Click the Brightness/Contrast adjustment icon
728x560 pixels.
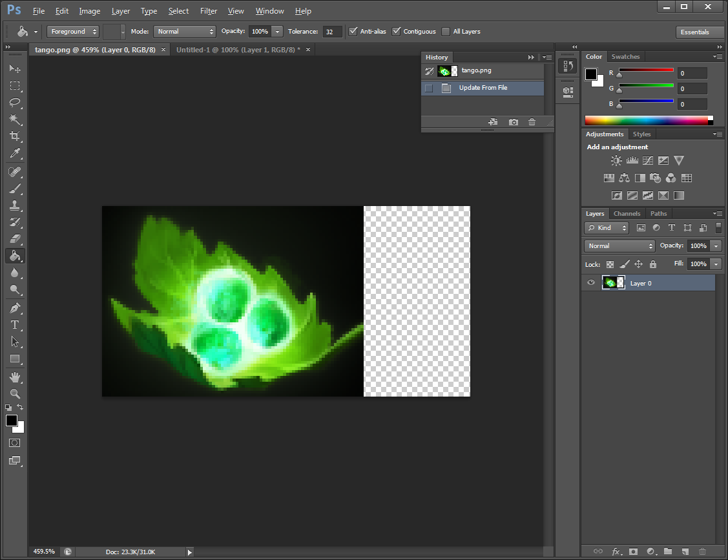(x=616, y=160)
